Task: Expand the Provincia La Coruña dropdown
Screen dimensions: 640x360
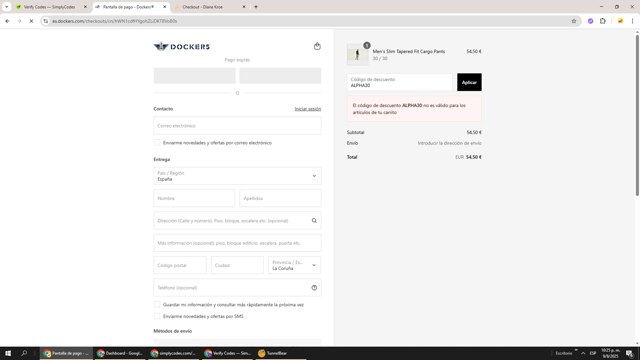Action: 294,265
